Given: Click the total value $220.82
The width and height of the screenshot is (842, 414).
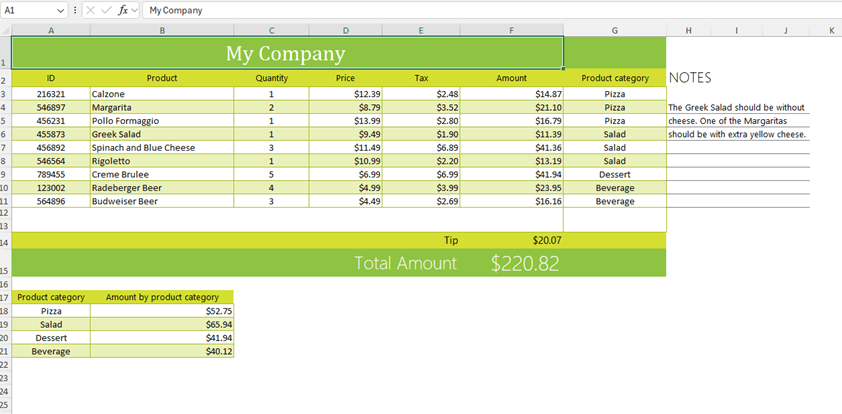Looking at the screenshot, I should pos(525,263).
